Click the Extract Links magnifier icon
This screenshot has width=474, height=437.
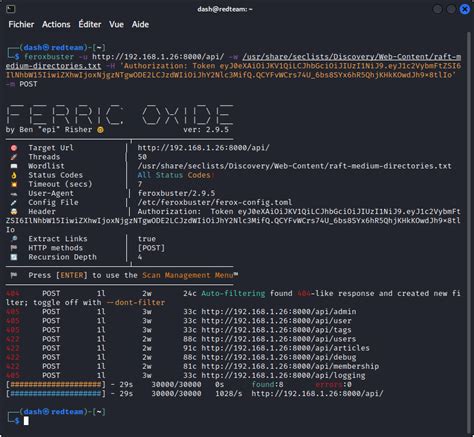[x=14, y=239]
